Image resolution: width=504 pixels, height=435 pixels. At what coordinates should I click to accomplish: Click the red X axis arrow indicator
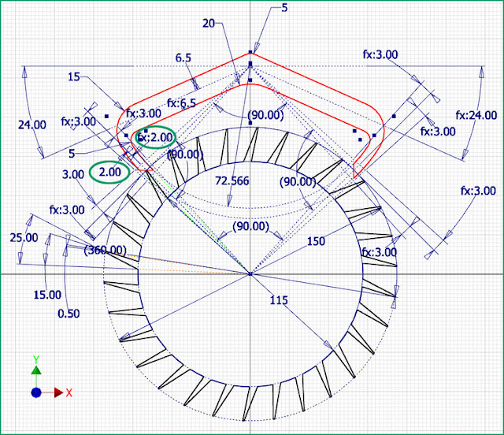[58, 392]
